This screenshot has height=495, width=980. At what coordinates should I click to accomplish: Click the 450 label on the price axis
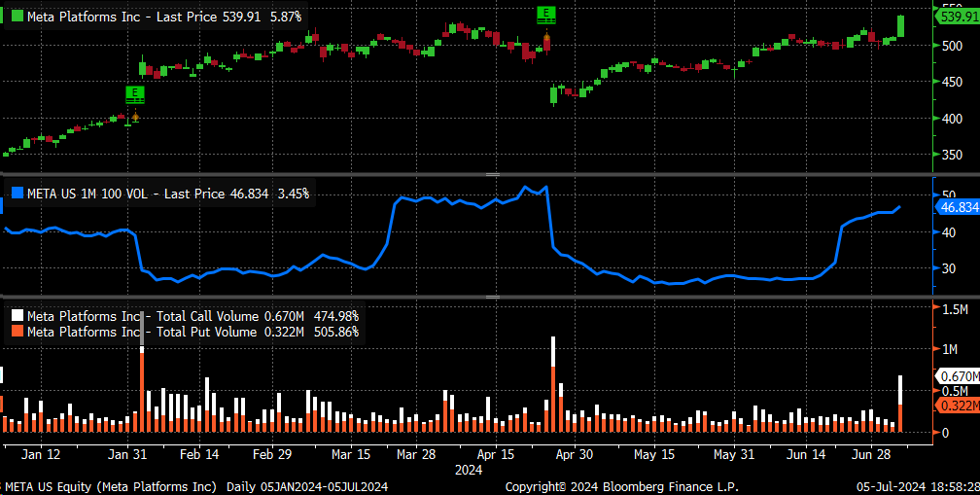coord(953,82)
